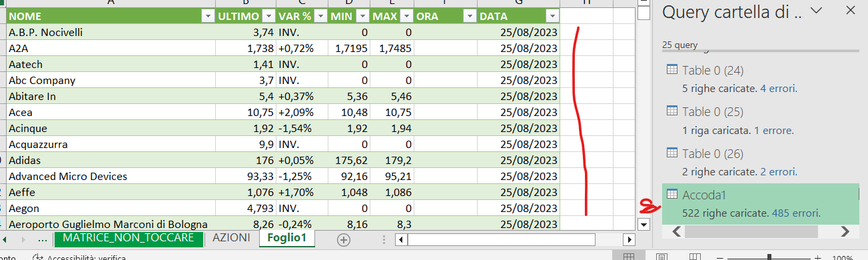Image resolution: width=868 pixels, height=260 pixels.
Task: Select the 'Acinque' cell
Action: [x=111, y=128]
